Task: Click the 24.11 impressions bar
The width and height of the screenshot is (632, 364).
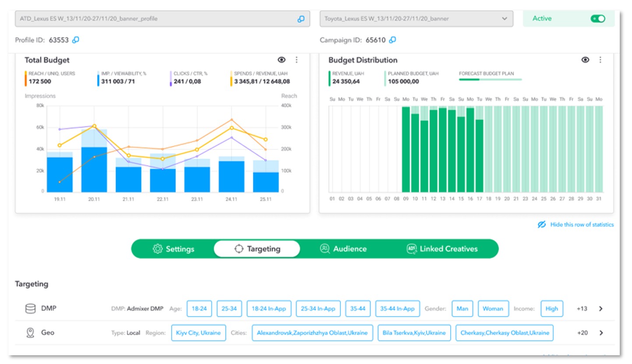Action: (231, 176)
